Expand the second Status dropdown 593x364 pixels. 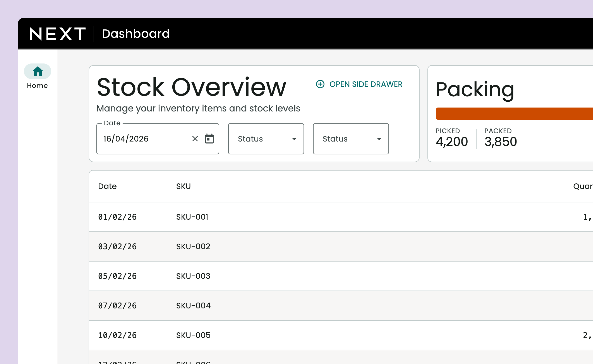pos(350,139)
